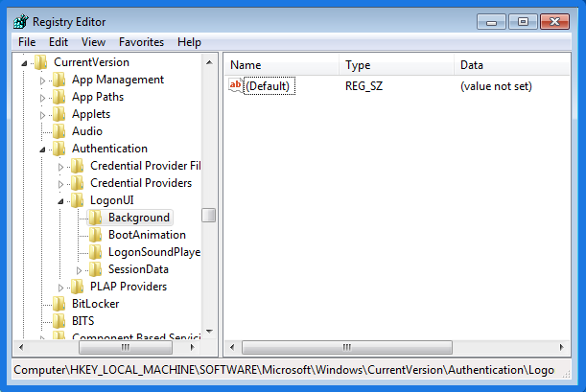Click the Background folder icon
586x392 pixels.
pos(95,218)
